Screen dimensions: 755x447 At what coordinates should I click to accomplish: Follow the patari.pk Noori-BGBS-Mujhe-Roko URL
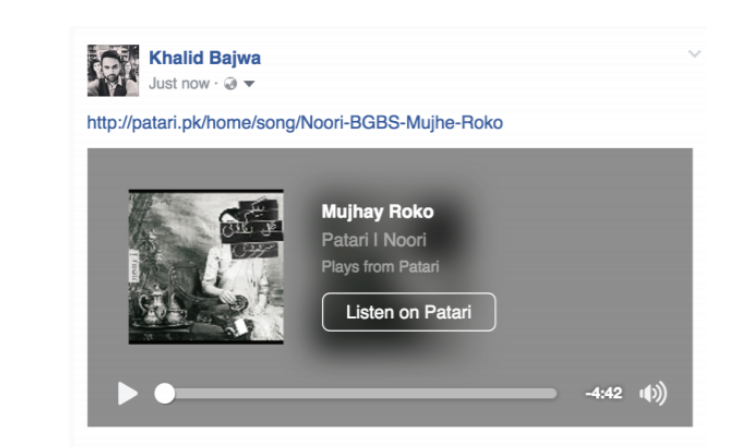point(295,122)
